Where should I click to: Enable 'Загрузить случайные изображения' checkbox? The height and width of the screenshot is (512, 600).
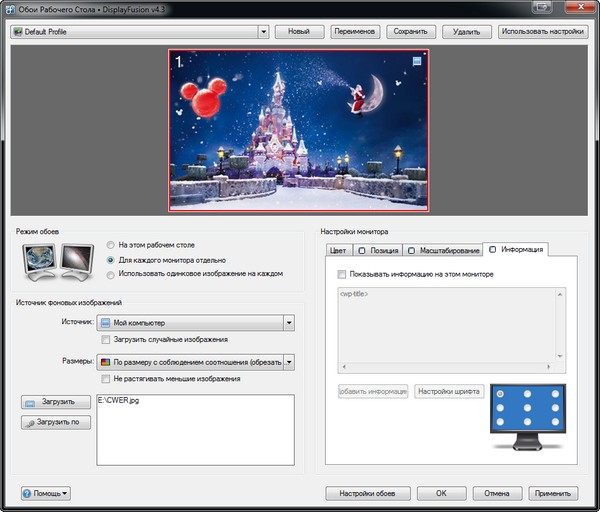click(x=105, y=340)
